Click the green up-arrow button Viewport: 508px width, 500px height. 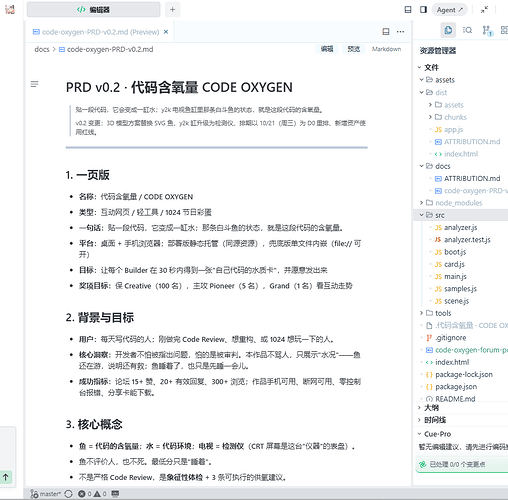pos(5,477)
